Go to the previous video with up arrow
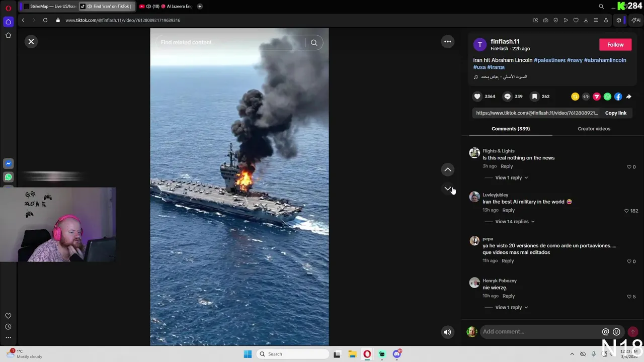The width and height of the screenshot is (644, 362). point(447,170)
